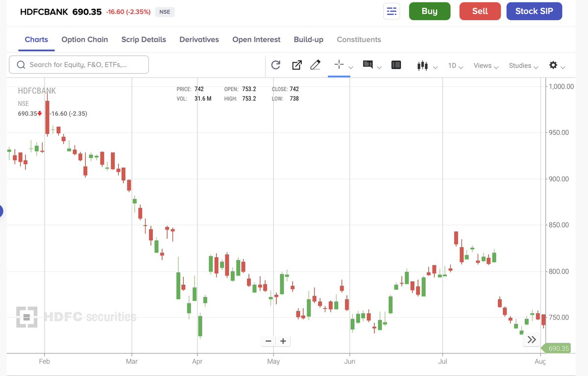
Task: Click the HDFCBANK label inside the chart
Action: (x=37, y=91)
